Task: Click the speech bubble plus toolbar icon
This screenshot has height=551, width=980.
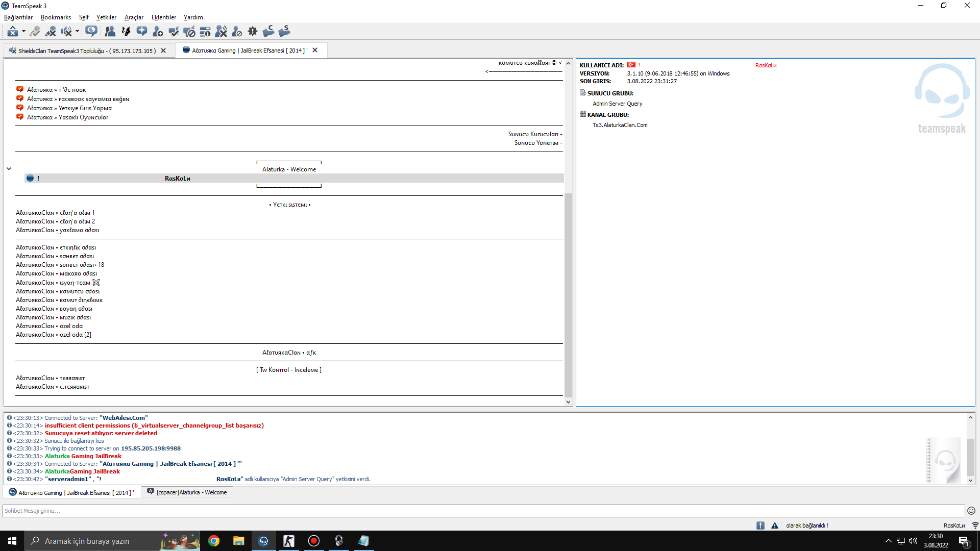Action: 141,32
